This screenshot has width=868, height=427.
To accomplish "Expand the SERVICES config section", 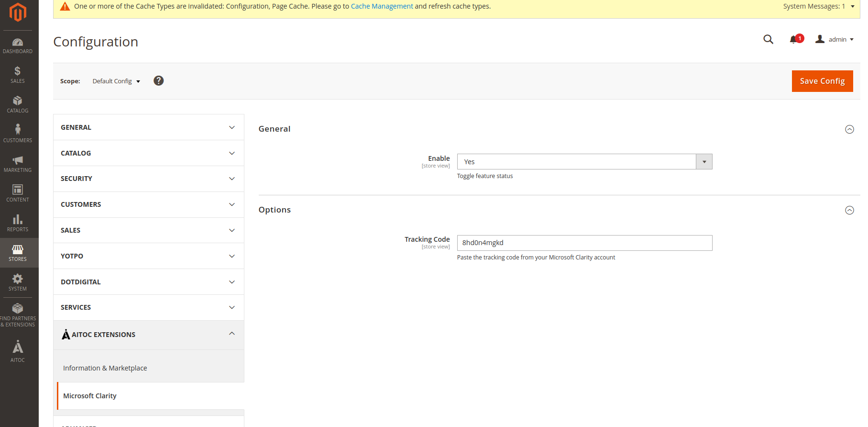I will (x=149, y=307).
